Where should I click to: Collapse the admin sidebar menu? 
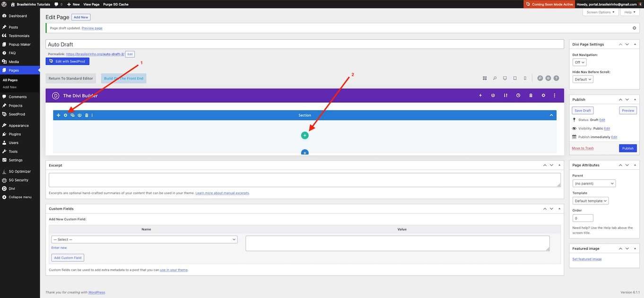coord(20,197)
